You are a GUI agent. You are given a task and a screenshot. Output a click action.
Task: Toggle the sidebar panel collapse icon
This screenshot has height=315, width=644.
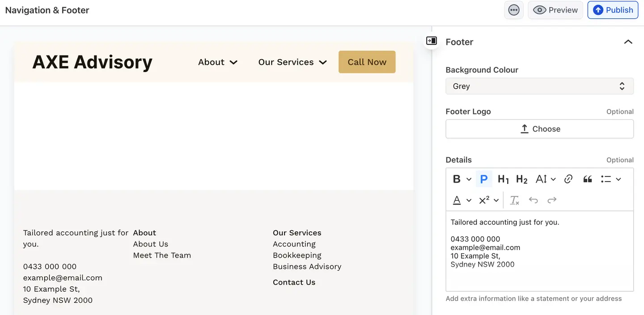[431, 41]
